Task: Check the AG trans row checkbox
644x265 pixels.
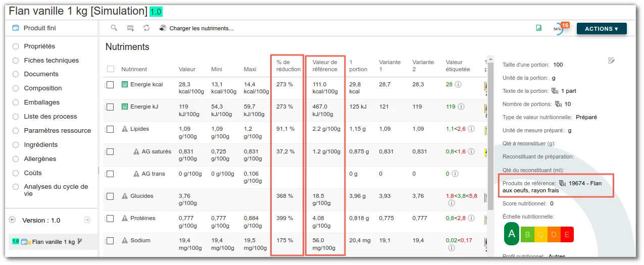Action: [110, 174]
